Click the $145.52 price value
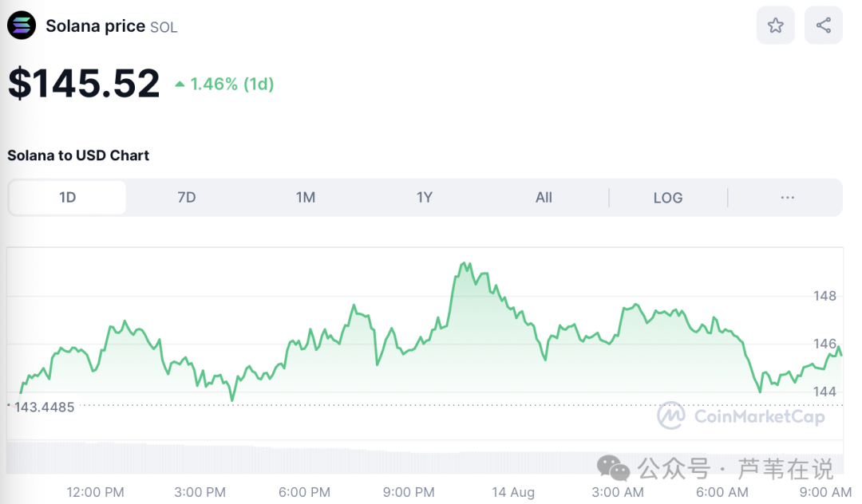Image resolution: width=862 pixels, height=504 pixels. pyautogui.click(x=84, y=84)
